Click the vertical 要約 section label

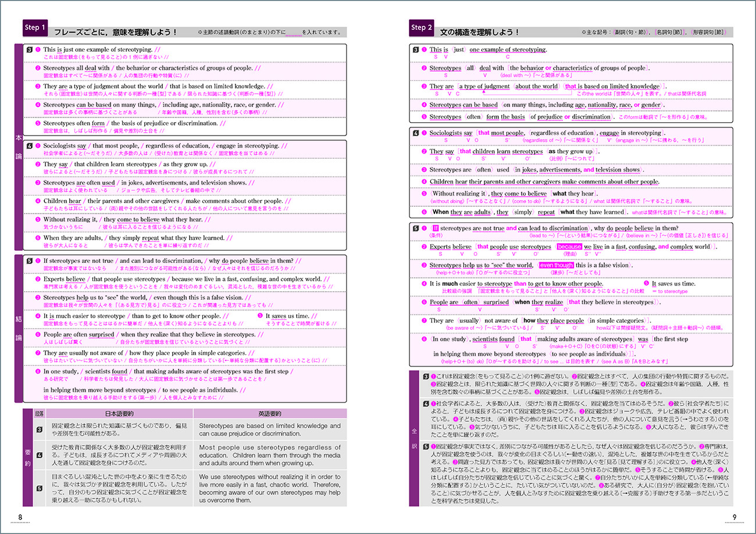[x=27, y=457]
